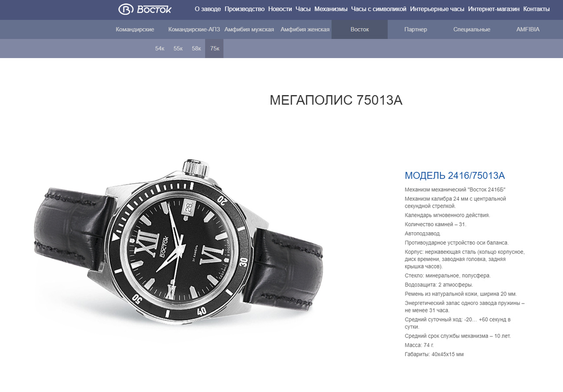Viewport: 563px width, 392px height.
Task: Select the Командирские-АПЗ tab
Action: click(194, 29)
